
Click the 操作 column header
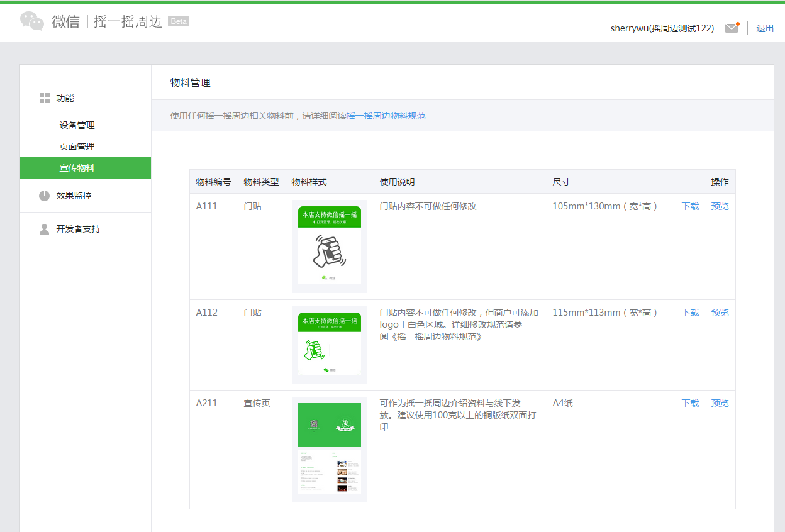pos(720,182)
